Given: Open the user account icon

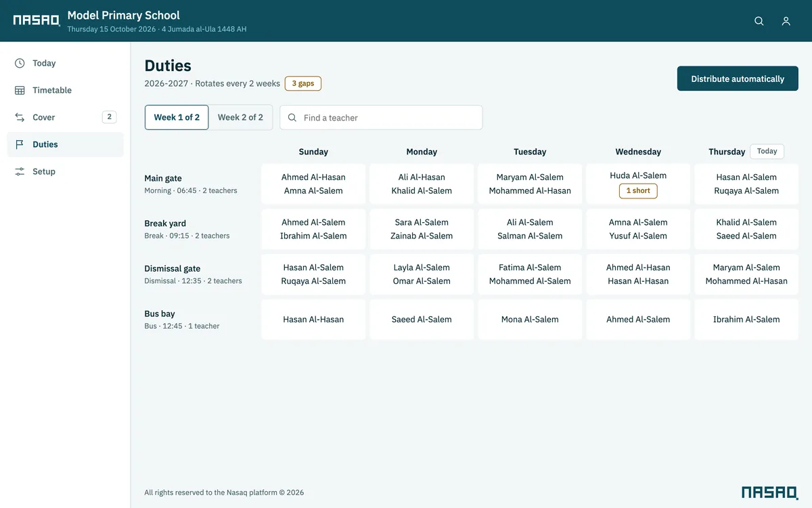Looking at the screenshot, I should pos(786,21).
